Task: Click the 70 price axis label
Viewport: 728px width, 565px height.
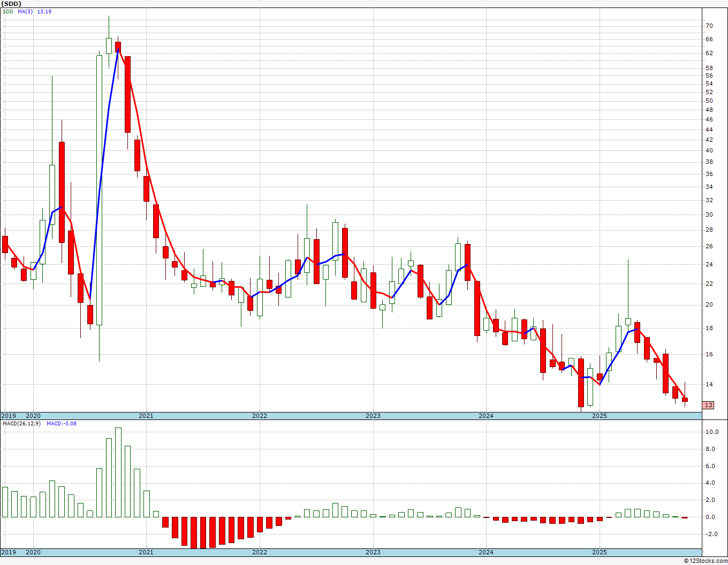Action: (709, 26)
